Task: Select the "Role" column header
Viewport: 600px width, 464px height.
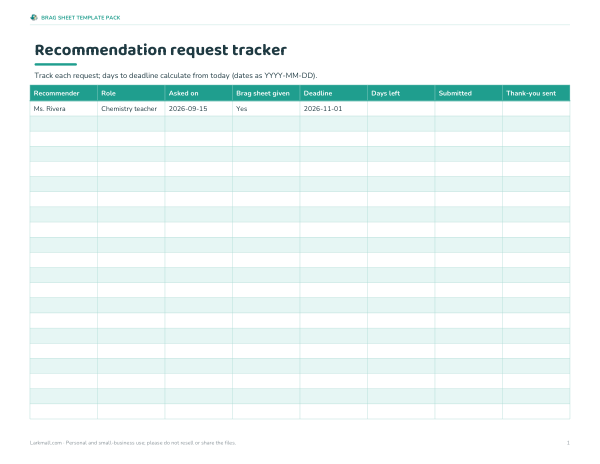Action: pyautogui.click(x=131, y=93)
